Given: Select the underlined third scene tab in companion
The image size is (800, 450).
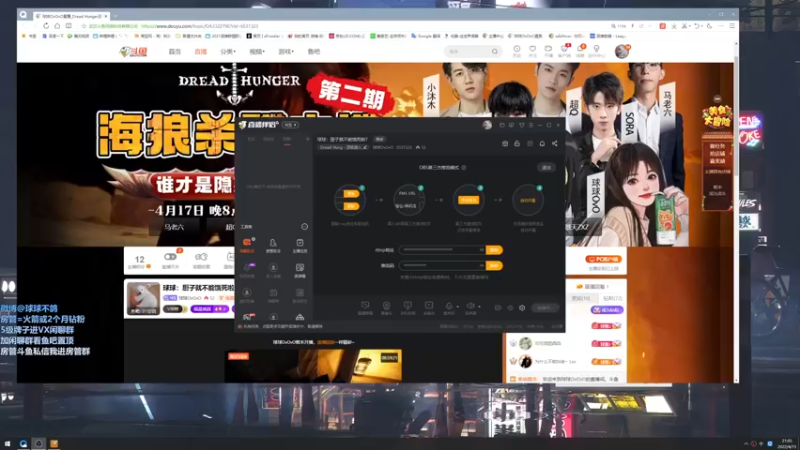Looking at the screenshot, I should 287,139.
